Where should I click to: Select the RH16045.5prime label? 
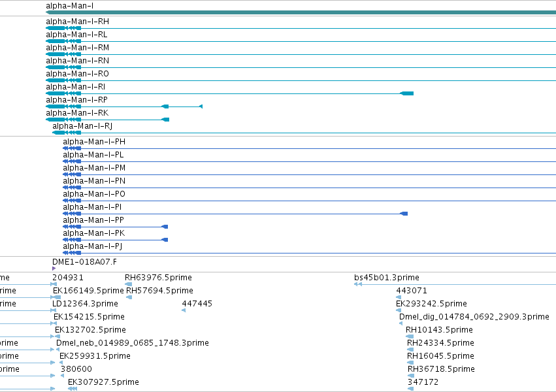pos(441,357)
